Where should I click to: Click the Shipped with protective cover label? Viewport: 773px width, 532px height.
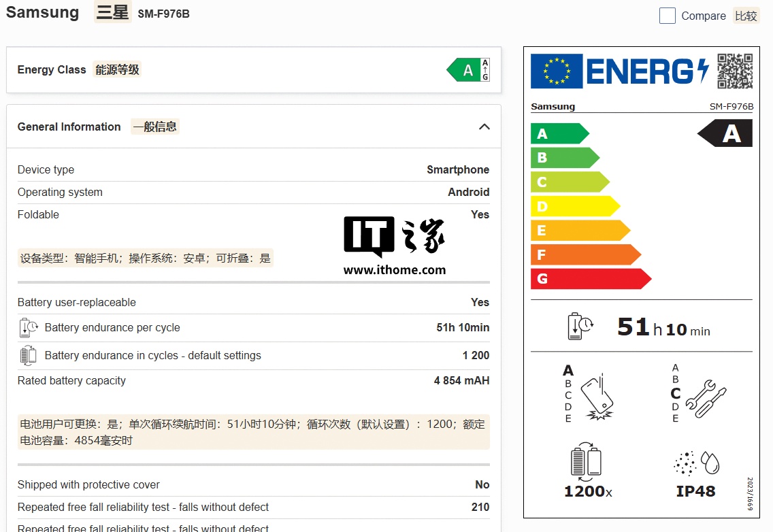[x=88, y=484]
